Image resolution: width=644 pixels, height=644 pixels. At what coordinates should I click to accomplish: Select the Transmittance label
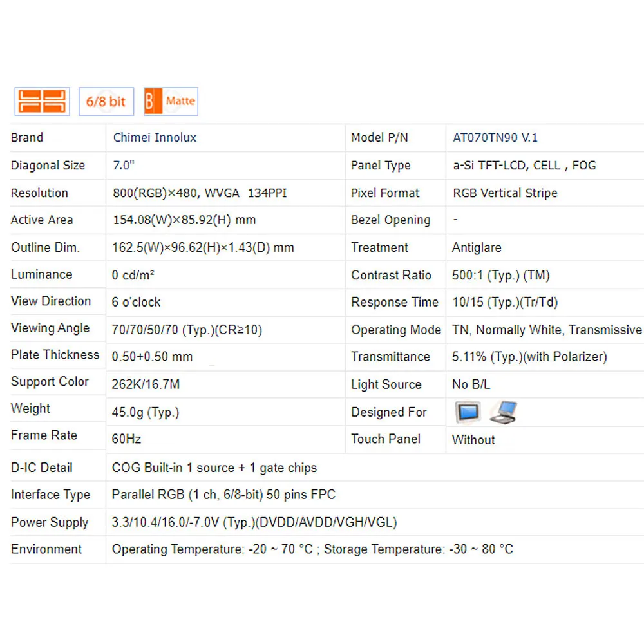click(x=390, y=357)
